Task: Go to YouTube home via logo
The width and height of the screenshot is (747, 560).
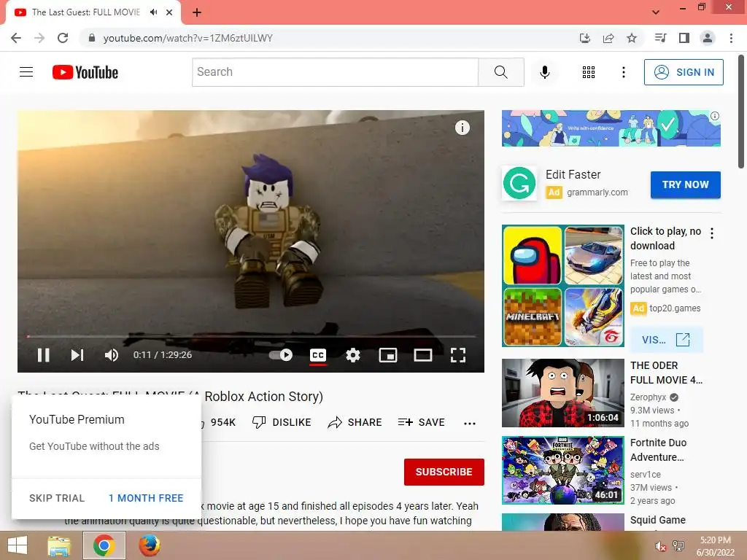Action: (x=85, y=72)
